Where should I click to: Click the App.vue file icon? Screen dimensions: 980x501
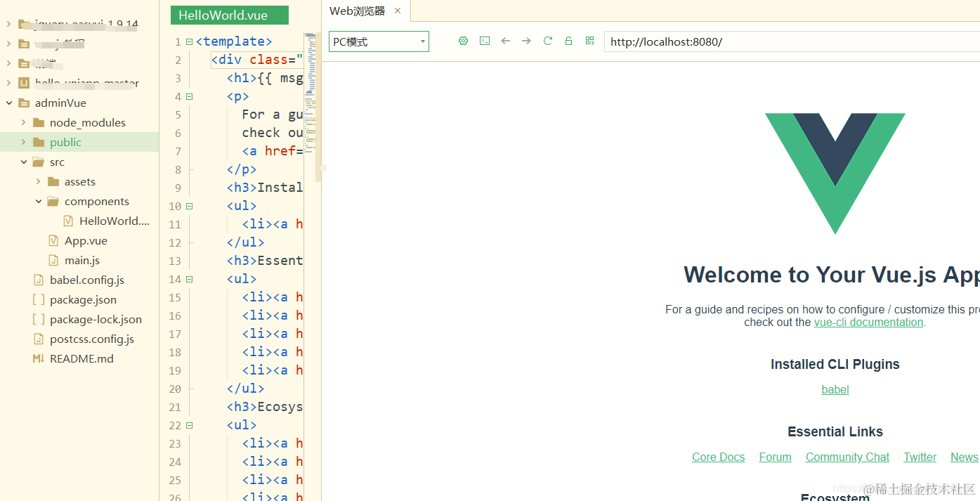click(x=53, y=240)
